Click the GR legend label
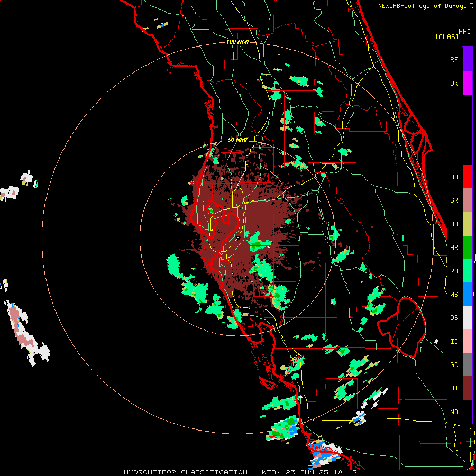The height and width of the screenshot is (476, 476). pyautogui.click(x=454, y=200)
